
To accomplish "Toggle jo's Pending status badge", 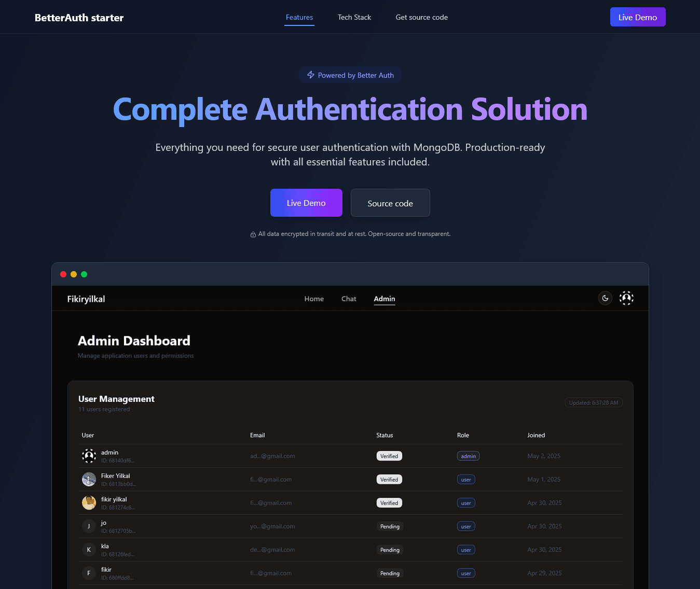I will pyautogui.click(x=390, y=526).
